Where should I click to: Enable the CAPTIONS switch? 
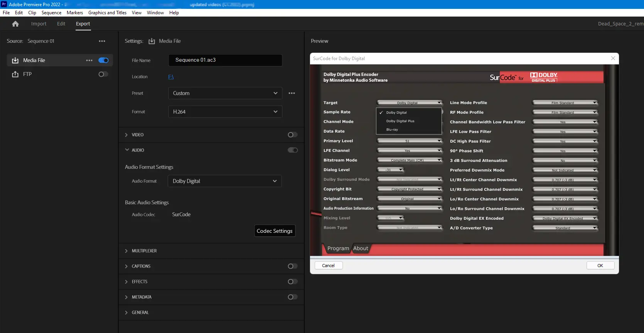[x=293, y=266]
